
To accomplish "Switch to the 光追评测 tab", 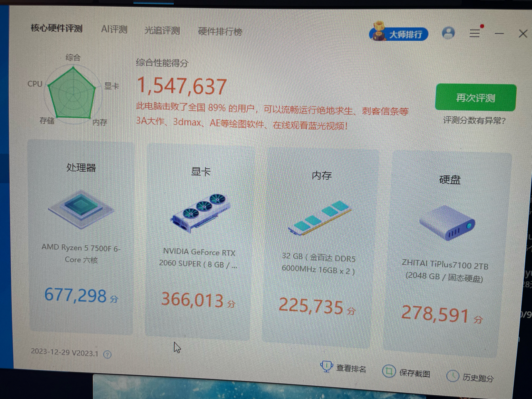I will pos(162,30).
